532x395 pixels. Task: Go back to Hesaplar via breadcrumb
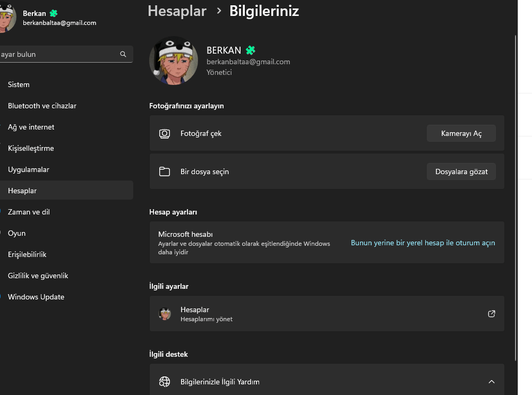point(177,11)
